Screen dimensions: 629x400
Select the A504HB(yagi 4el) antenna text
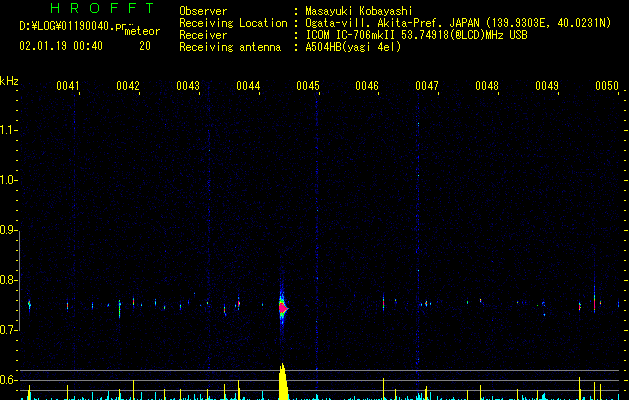tap(353, 47)
